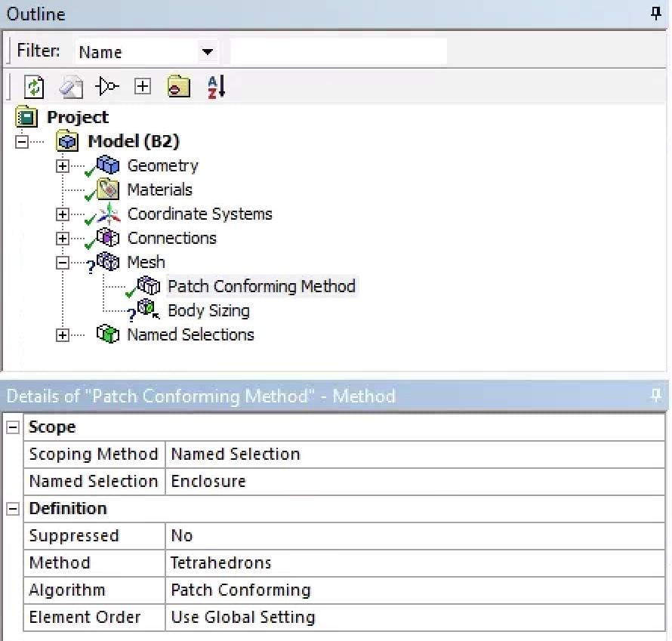
Task: Click the Method property label
Action: (x=60, y=562)
